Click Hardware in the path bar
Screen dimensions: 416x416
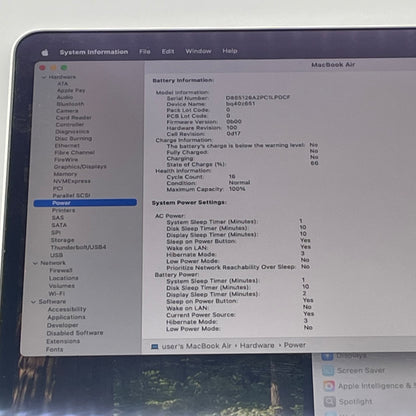click(257, 345)
